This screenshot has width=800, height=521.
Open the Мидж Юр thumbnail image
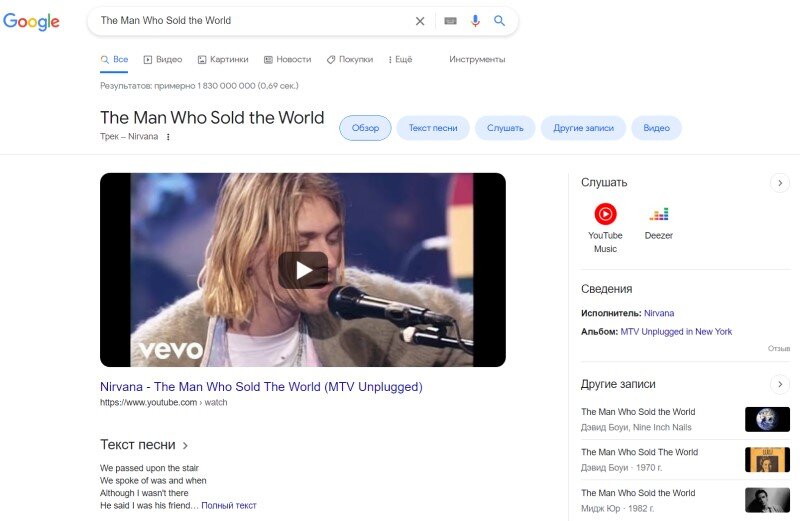tap(767, 501)
